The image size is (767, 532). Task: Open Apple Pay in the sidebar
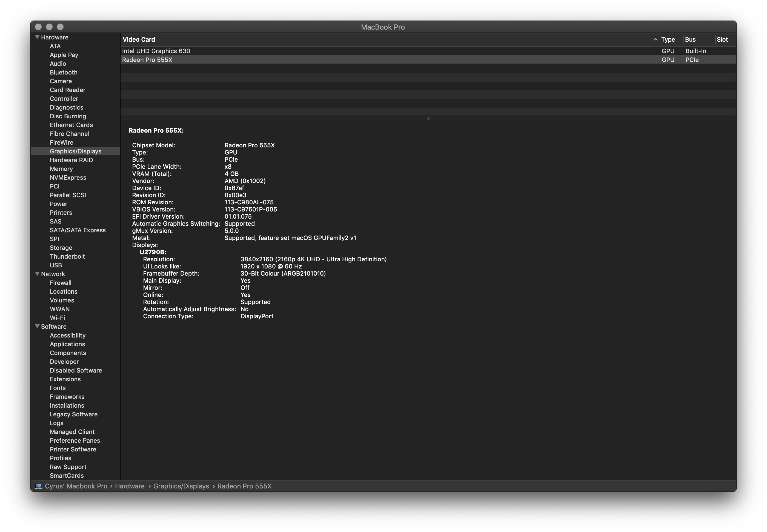tap(64, 55)
